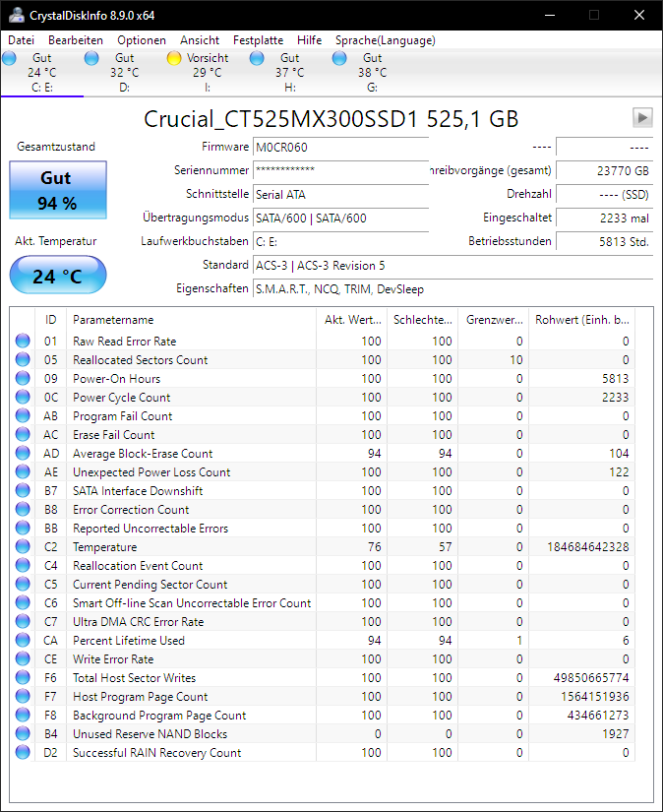Click status icon of Power-On Hours row
This screenshot has height=812, width=663.
coord(23,378)
